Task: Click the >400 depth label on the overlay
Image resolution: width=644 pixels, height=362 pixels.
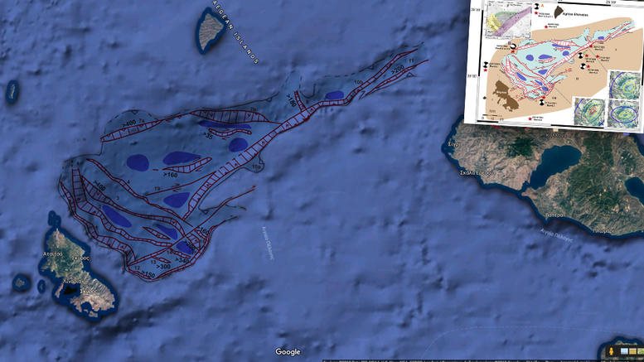Action: [x=128, y=123]
